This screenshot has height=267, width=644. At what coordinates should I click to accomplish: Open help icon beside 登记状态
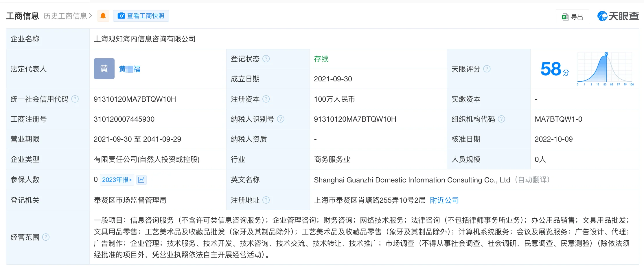tap(266, 59)
